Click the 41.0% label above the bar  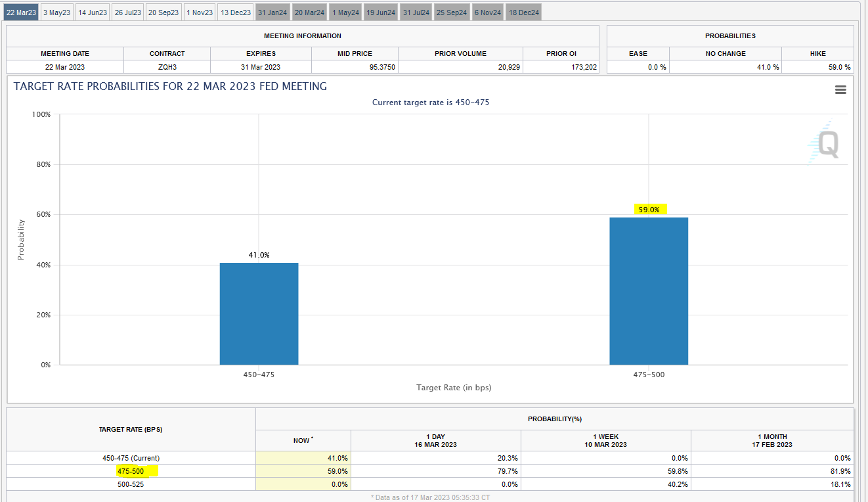259,255
